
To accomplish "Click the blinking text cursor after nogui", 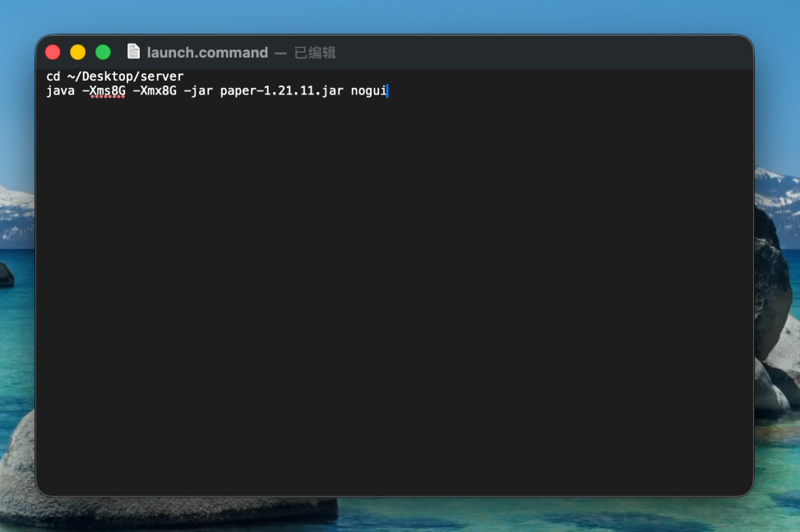I will 388,90.
